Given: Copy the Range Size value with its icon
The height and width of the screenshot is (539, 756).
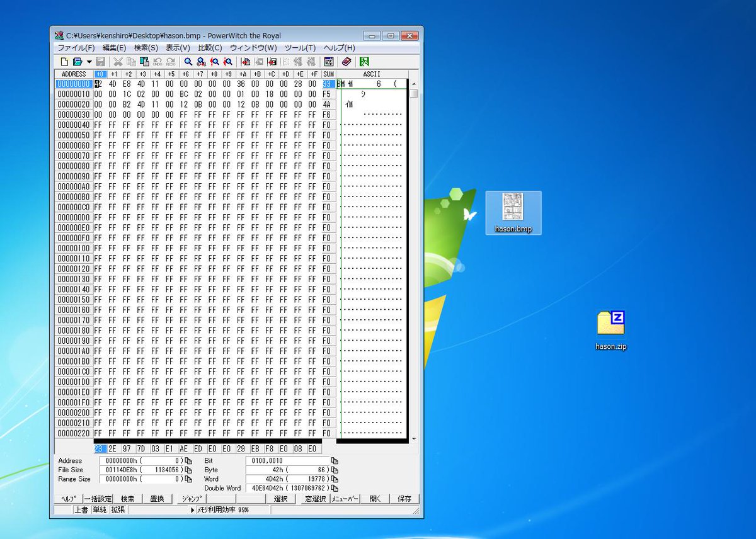Looking at the screenshot, I should 188,479.
